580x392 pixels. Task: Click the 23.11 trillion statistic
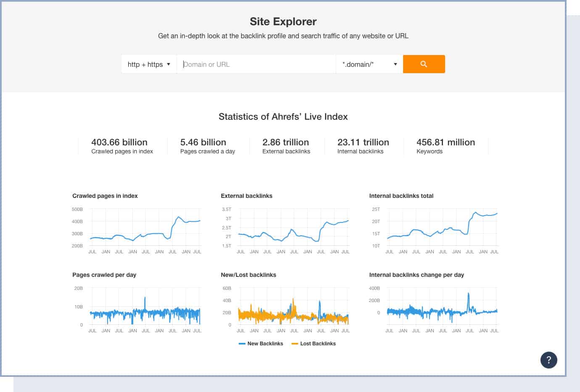pyautogui.click(x=363, y=142)
